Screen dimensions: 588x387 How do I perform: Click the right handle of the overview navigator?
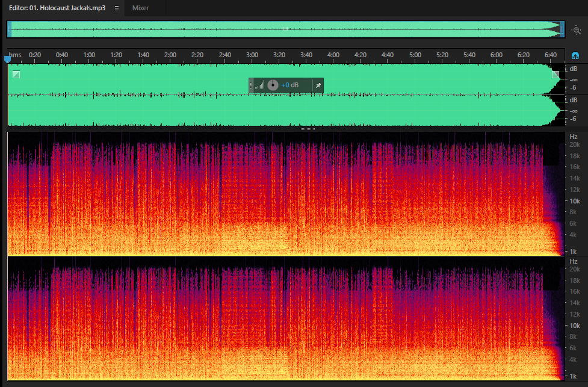pyautogui.click(x=562, y=29)
